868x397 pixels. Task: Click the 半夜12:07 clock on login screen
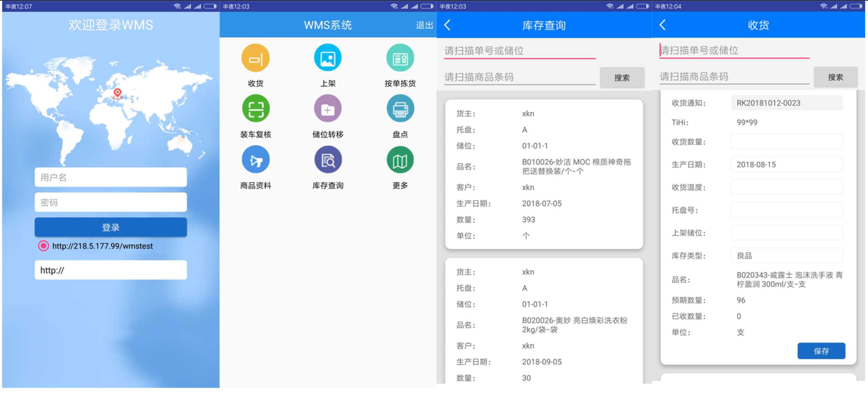click(19, 6)
